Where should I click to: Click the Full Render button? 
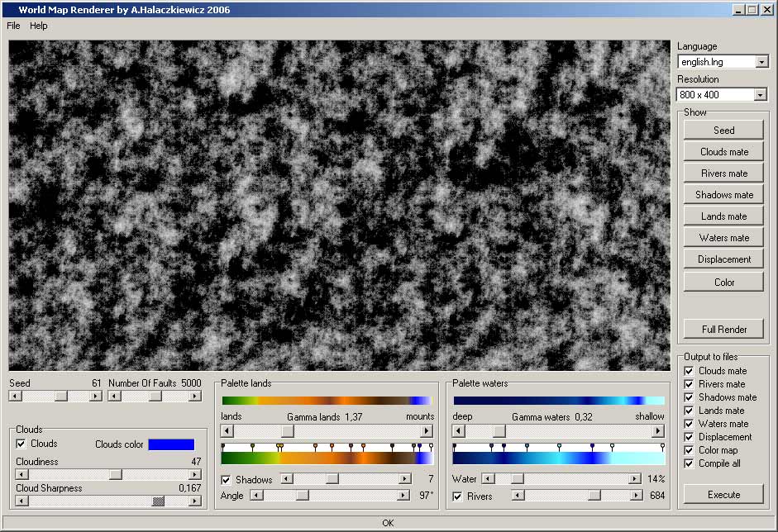coord(723,330)
